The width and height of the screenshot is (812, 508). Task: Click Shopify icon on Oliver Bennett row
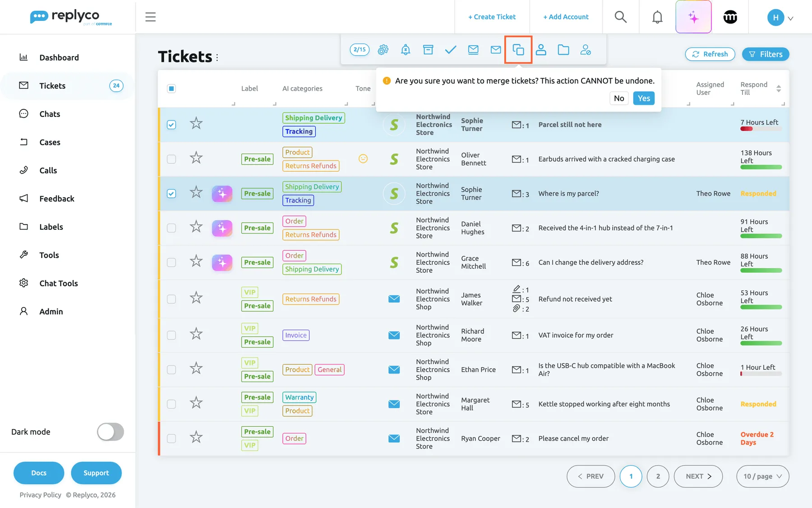[394, 159]
